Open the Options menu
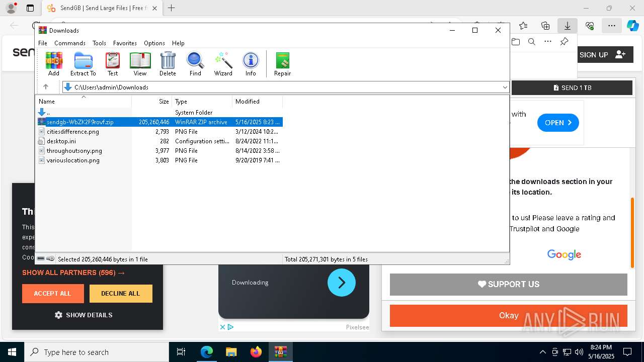 [x=154, y=43]
